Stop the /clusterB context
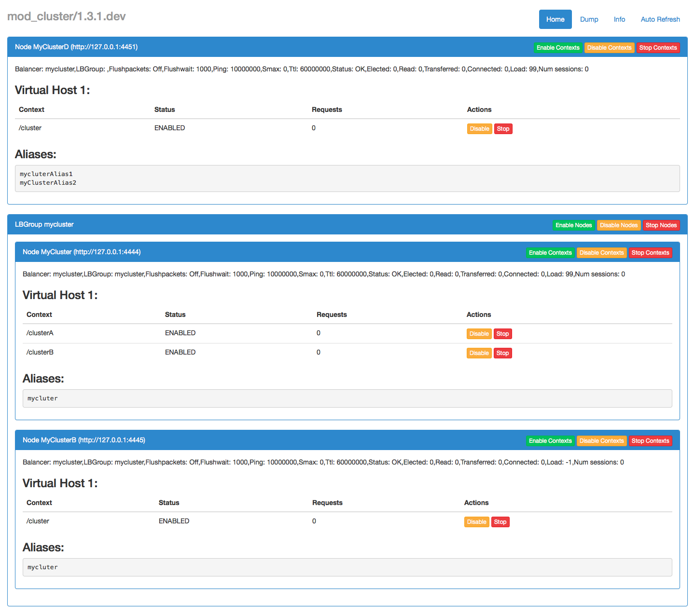695x616 pixels. click(x=502, y=353)
